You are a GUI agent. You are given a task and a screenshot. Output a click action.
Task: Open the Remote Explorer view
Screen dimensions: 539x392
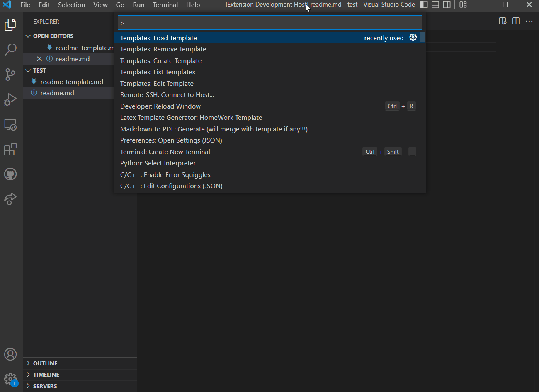[10, 124]
